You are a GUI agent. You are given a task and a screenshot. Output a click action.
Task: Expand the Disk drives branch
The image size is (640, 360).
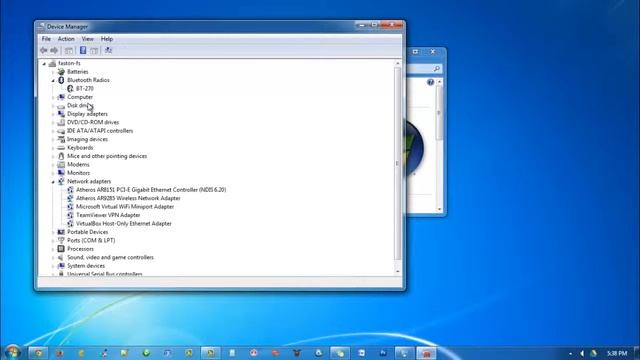[x=53, y=106]
